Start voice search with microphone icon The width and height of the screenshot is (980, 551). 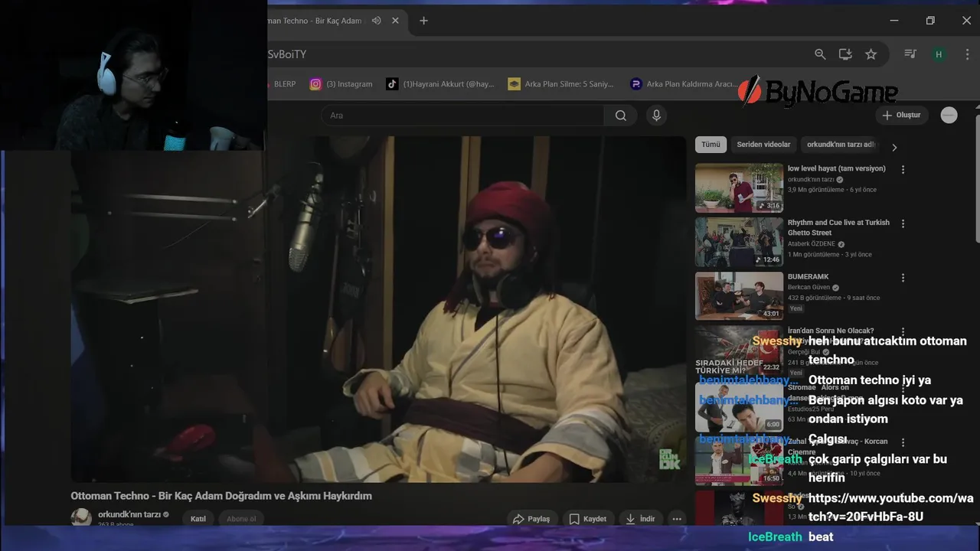(655, 116)
